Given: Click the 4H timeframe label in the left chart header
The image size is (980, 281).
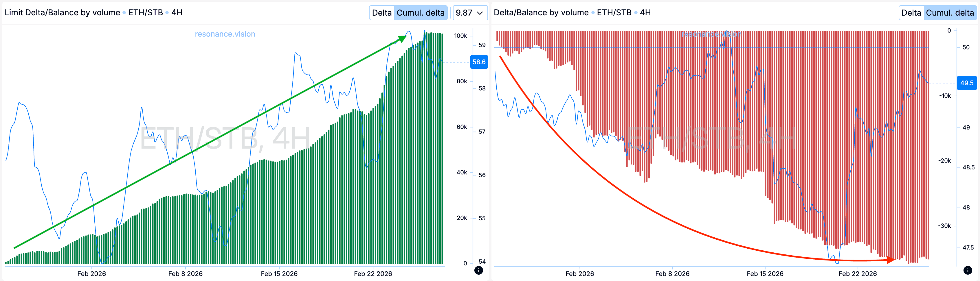Looking at the screenshot, I should 177,12.
